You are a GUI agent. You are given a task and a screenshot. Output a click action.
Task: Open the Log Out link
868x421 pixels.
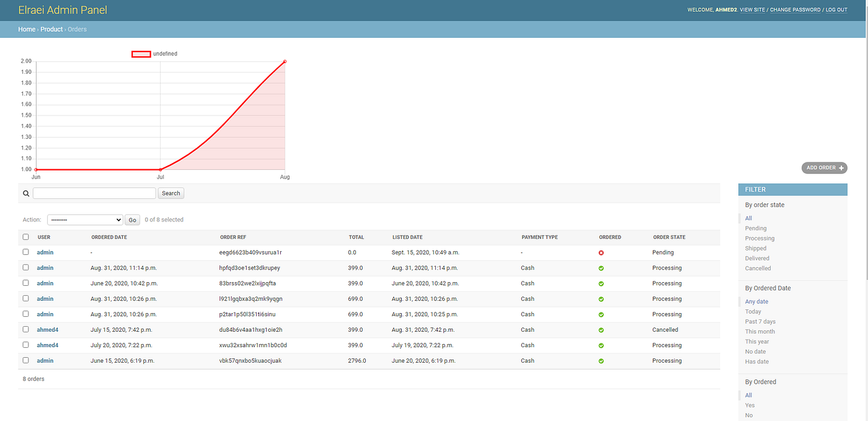click(x=836, y=10)
